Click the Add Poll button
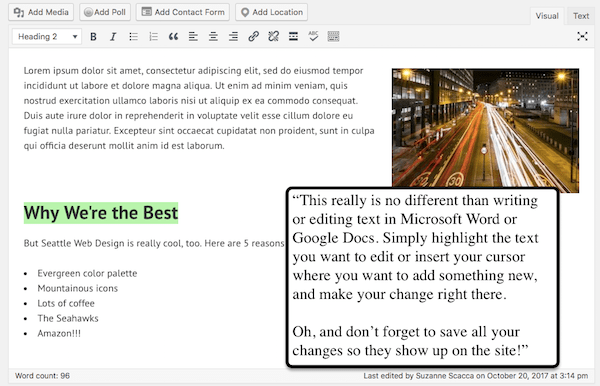Image resolution: width=600 pixels, height=386 pixels. pyautogui.click(x=105, y=12)
